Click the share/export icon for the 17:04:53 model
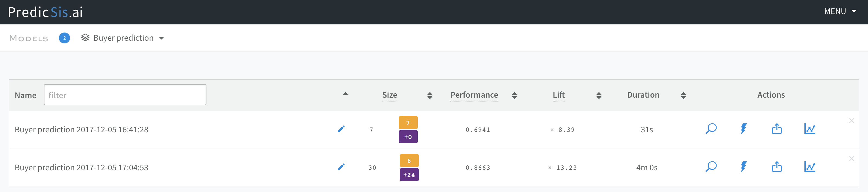 tap(777, 167)
